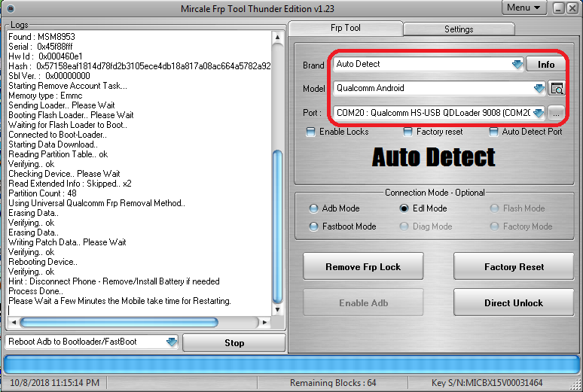Select the COM20 port combo box
This screenshot has width=583, height=392.
(x=438, y=113)
